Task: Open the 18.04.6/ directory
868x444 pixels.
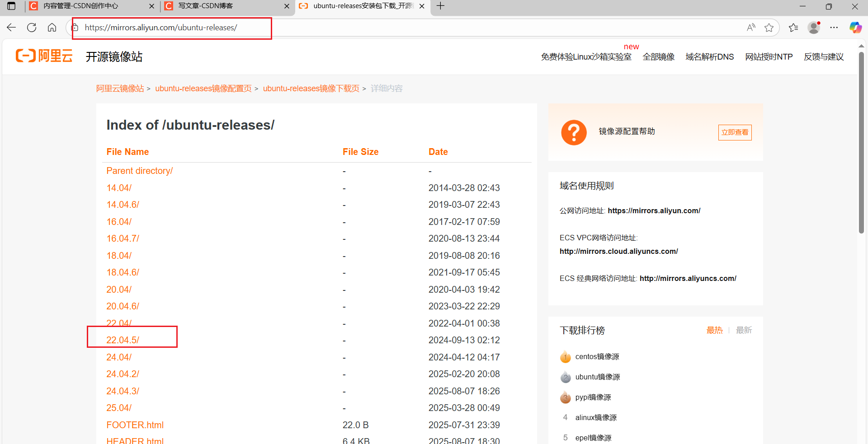Action: [123, 272]
